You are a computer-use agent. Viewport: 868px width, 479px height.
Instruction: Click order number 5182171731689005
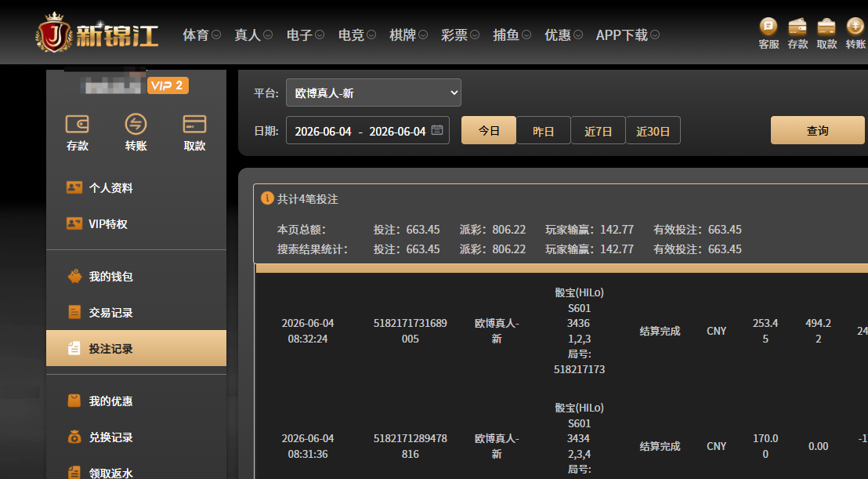pyautogui.click(x=410, y=331)
